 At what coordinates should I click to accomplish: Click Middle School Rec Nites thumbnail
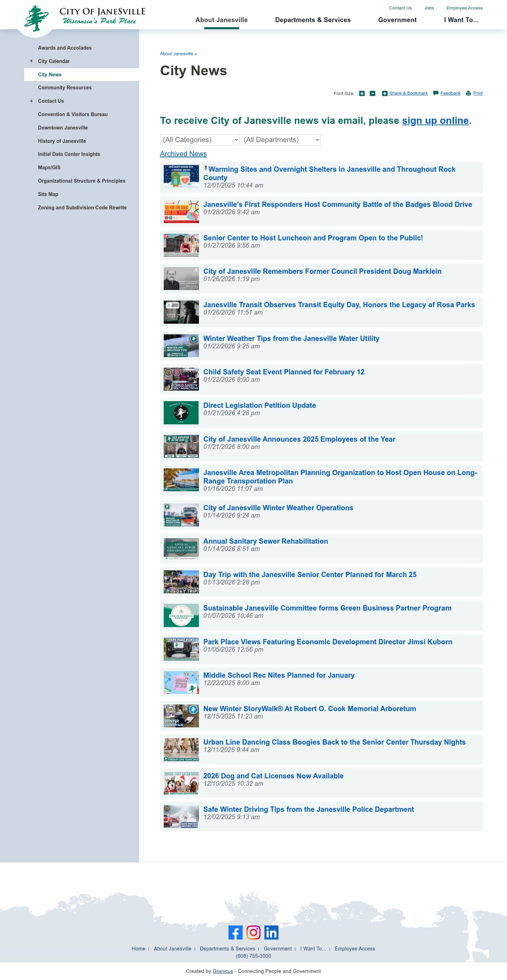(x=181, y=683)
